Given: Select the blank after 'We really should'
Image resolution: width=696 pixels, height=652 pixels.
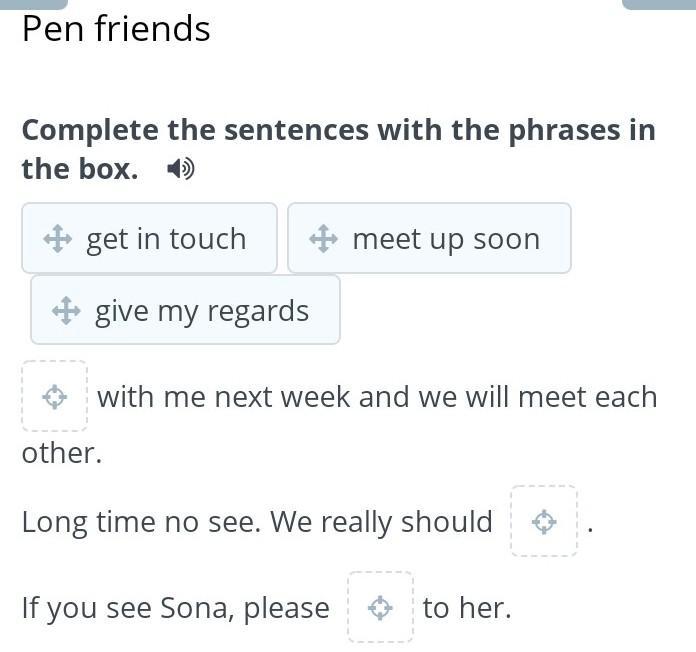Looking at the screenshot, I should coord(543,521).
